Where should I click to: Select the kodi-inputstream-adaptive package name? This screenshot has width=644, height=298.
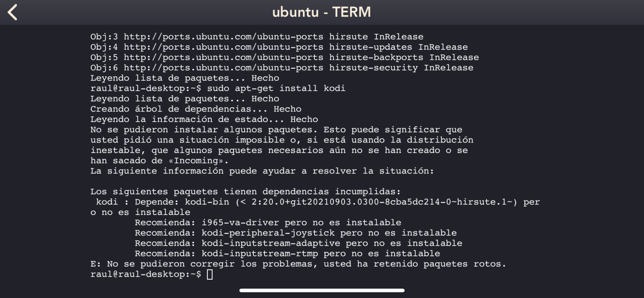pos(271,243)
